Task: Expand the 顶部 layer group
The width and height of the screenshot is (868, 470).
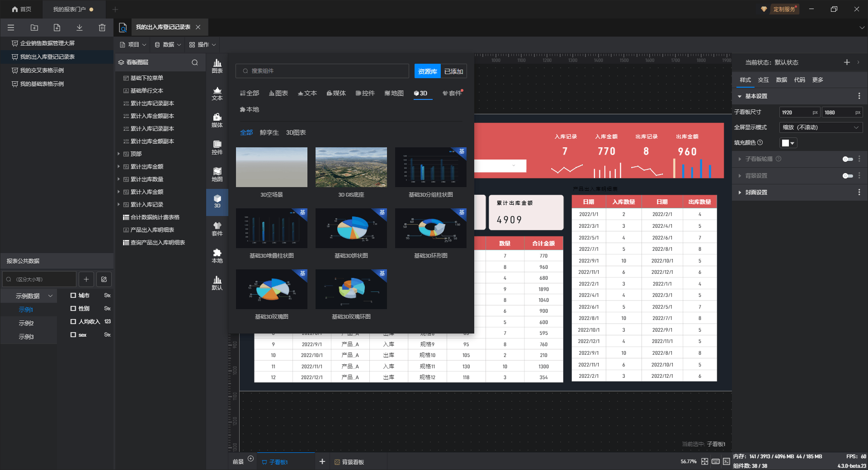Action: [119, 154]
